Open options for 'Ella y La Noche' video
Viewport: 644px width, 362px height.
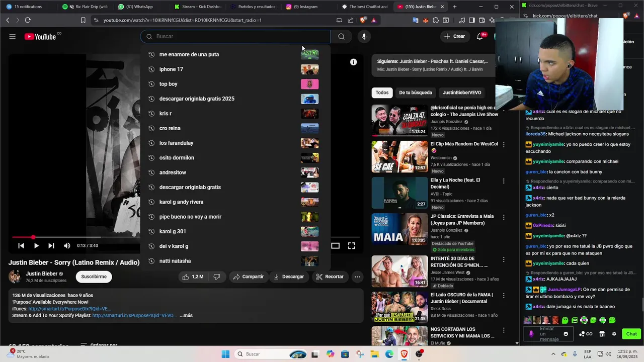504,181
